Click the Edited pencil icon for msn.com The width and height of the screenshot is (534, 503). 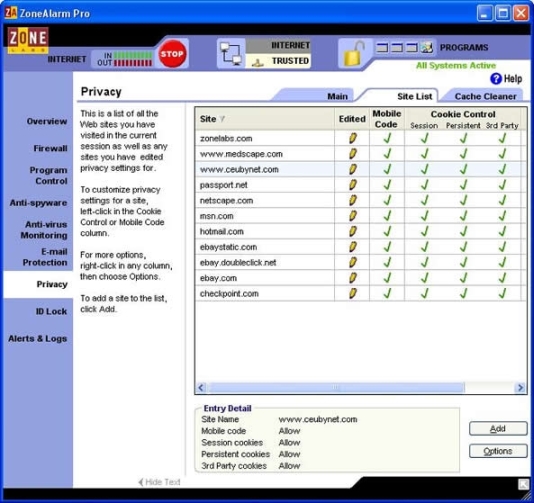coord(352,216)
